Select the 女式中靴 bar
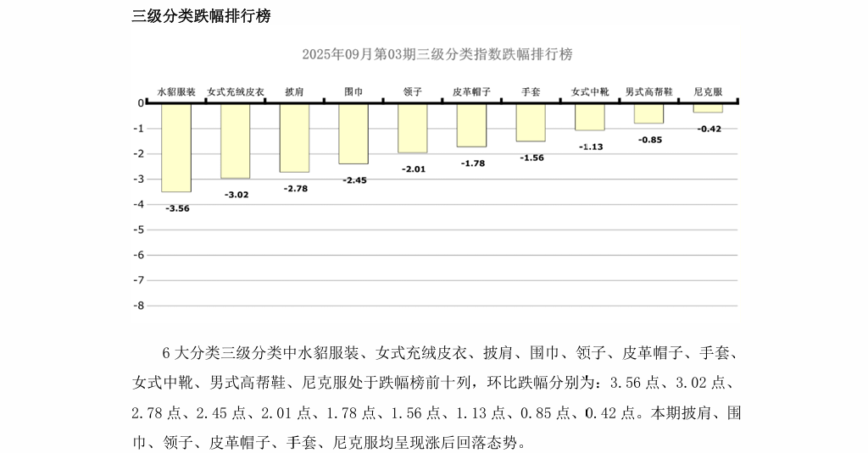868x453 pixels. tap(590, 117)
